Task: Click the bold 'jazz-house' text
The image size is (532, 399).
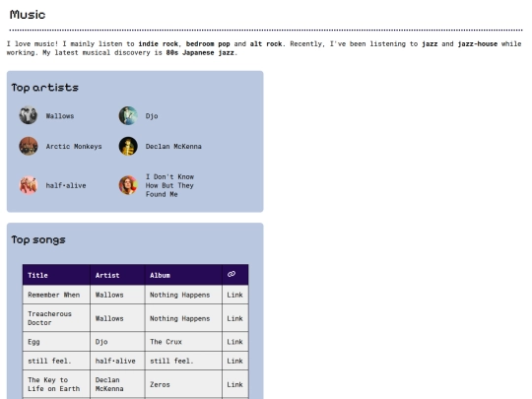Action: (478, 43)
